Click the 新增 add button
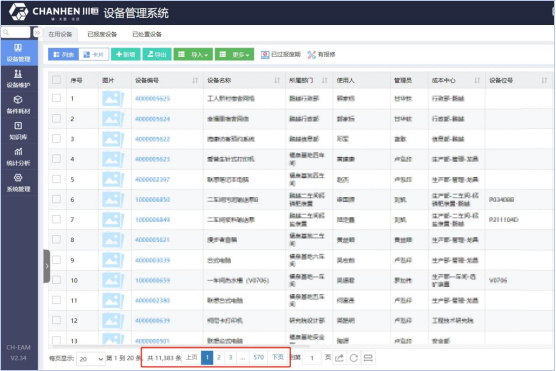 [x=126, y=54]
